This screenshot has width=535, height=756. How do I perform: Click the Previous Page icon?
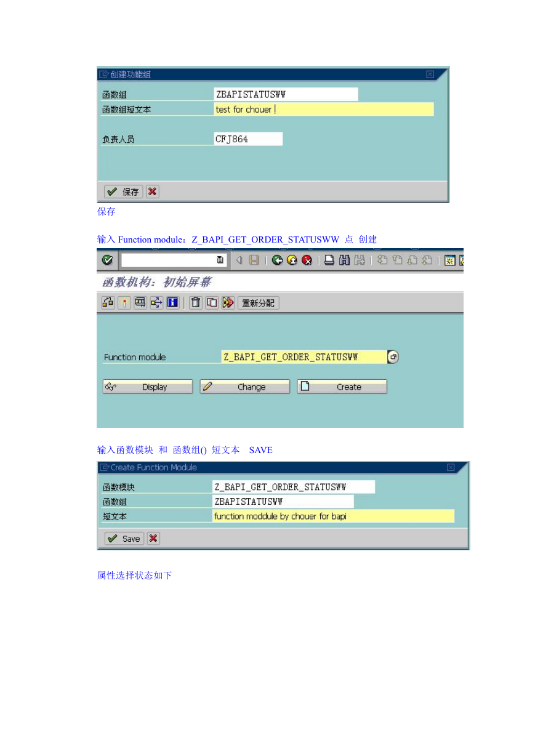pyautogui.click(x=397, y=260)
